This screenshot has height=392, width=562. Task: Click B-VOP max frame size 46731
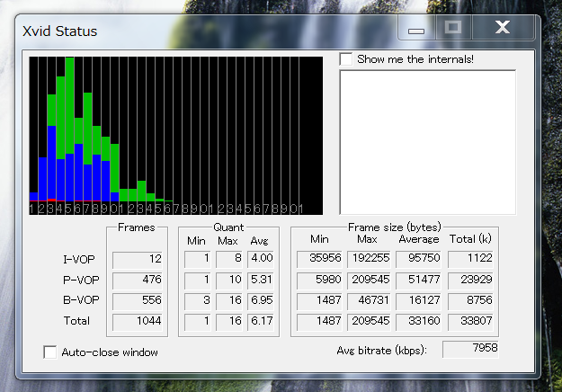pyautogui.click(x=369, y=301)
